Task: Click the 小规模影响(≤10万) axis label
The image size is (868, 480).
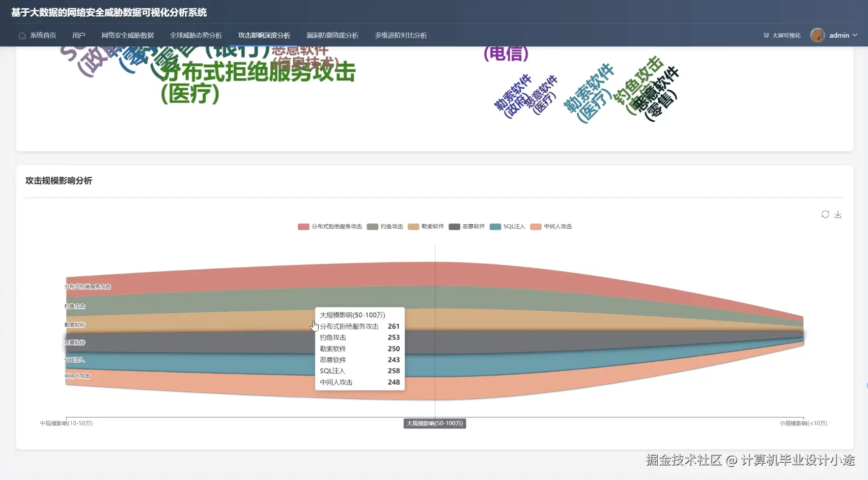Action: point(803,423)
